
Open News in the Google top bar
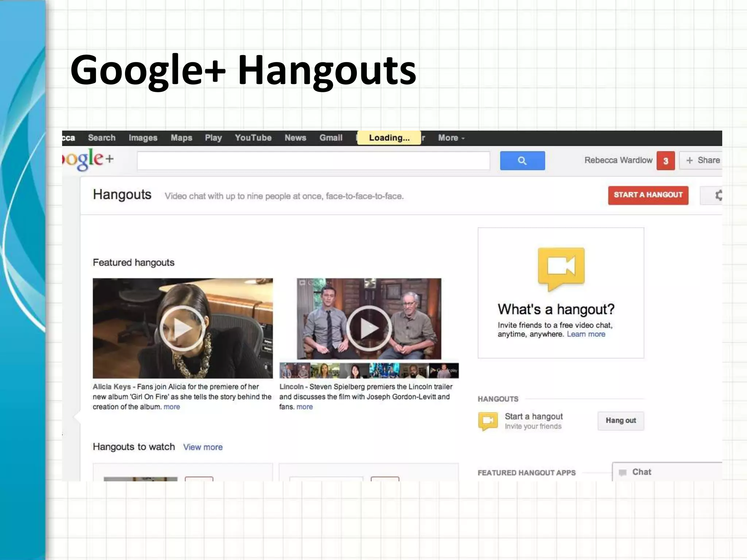point(295,138)
